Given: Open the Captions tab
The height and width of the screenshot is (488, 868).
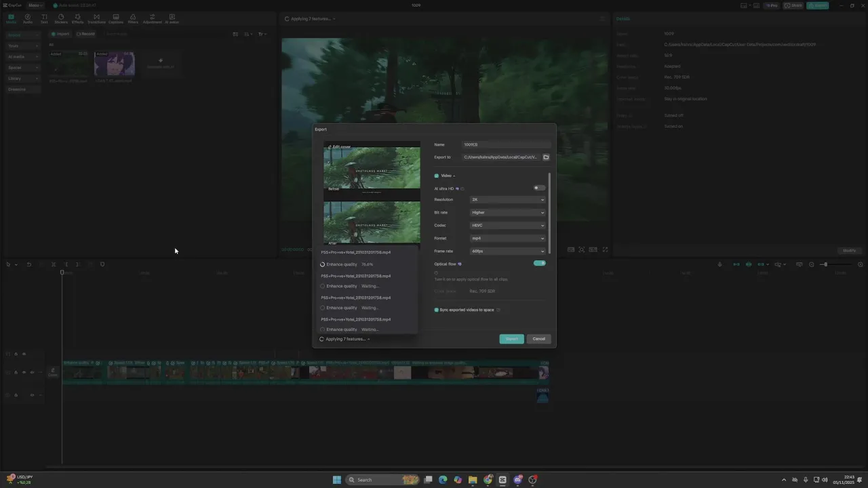Looking at the screenshot, I should [116, 18].
